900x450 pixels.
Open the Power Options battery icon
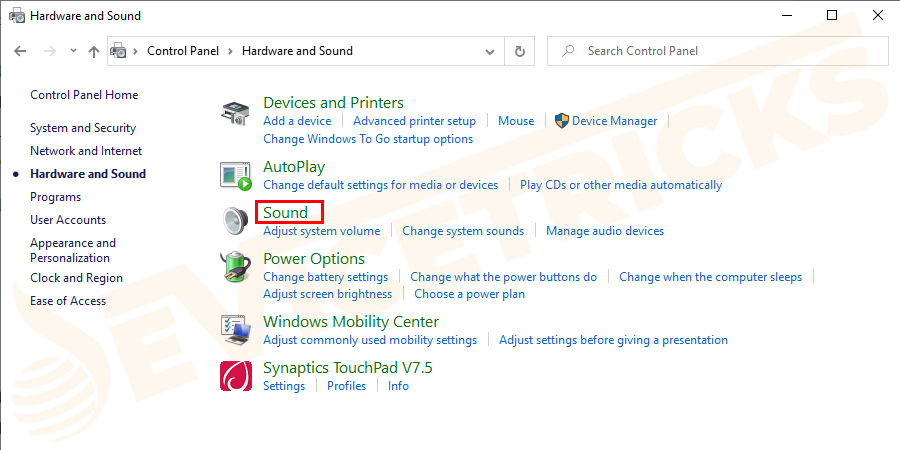pyautogui.click(x=235, y=268)
